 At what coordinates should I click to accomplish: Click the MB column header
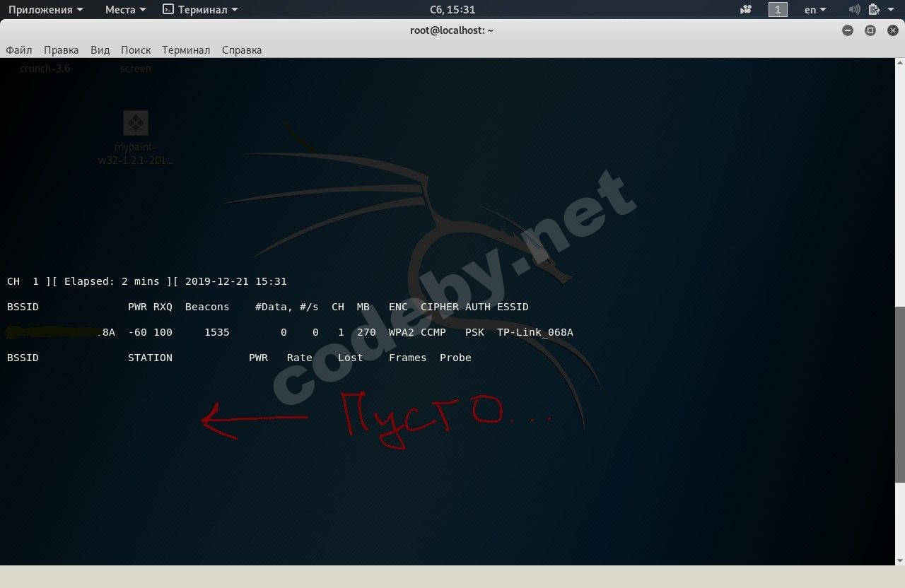click(x=363, y=307)
